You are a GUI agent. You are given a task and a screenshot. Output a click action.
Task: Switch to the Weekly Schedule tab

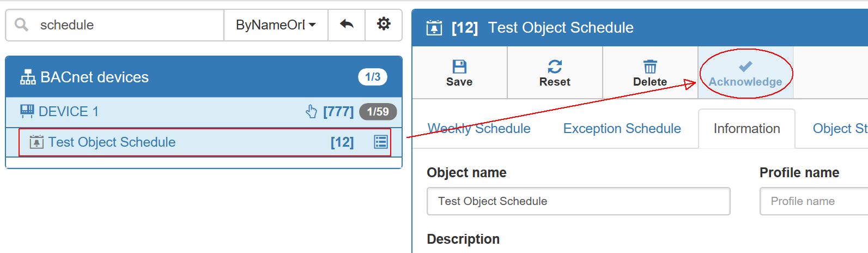coord(479,129)
